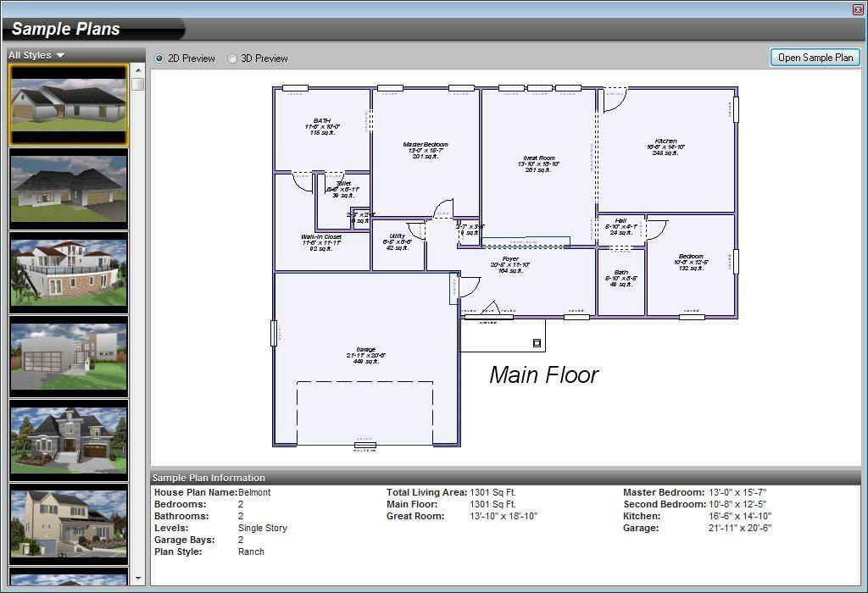This screenshot has height=593, width=868.
Task: Select the first ranch house thumbnail
Action: pyautogui.click(x=69, y=104)
